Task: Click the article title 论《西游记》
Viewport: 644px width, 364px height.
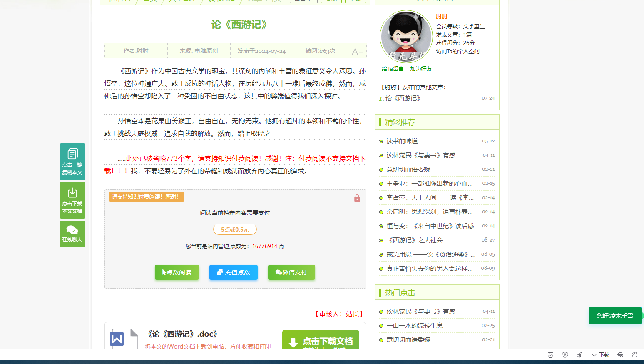Action: coord(239,25)
